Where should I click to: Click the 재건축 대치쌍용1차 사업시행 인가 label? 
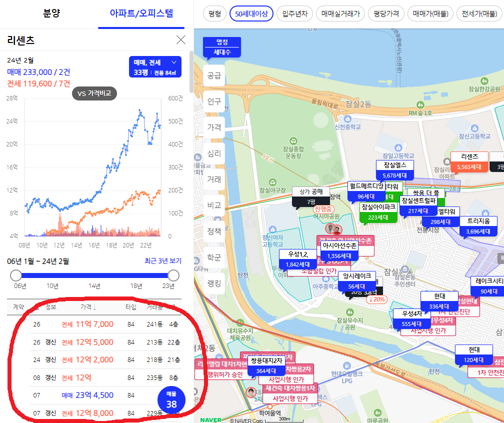point(290,393)
